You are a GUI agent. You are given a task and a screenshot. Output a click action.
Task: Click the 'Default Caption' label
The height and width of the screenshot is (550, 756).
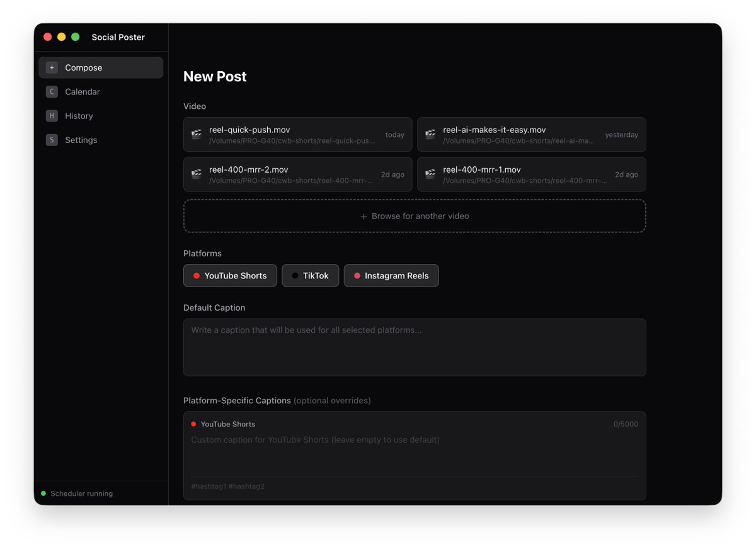point(214,308)
